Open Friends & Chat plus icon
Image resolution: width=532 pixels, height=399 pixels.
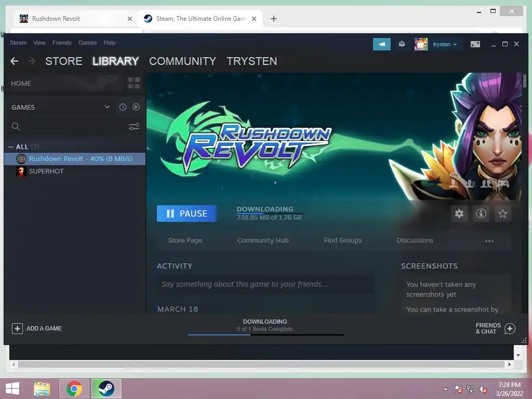[510, 328]
